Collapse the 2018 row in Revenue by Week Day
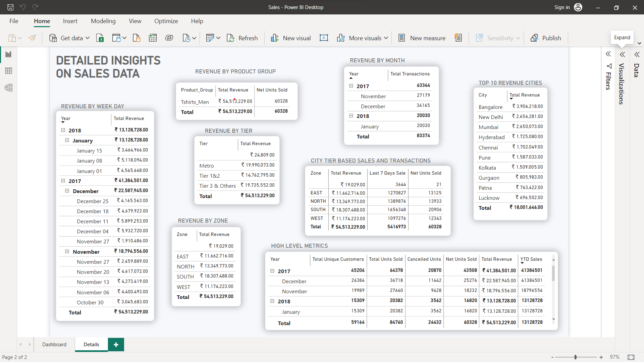Screen dimensions: 644x362 click(63, 130)
